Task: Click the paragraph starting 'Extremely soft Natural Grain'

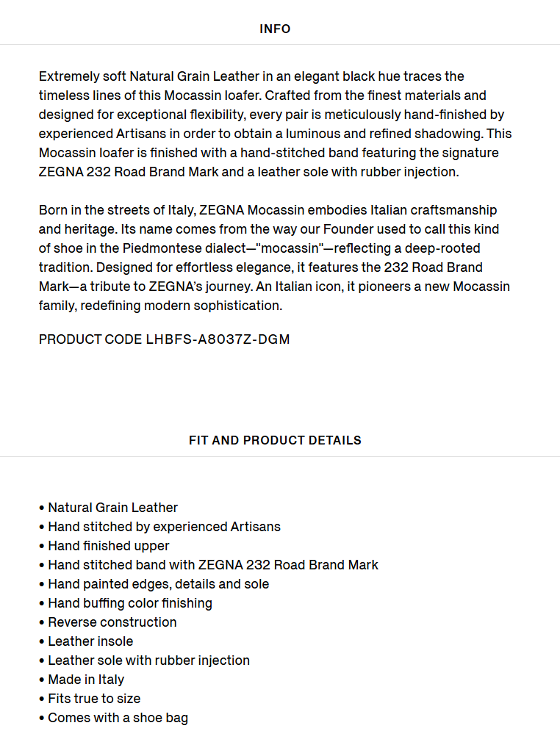Action: pos(275,124)
